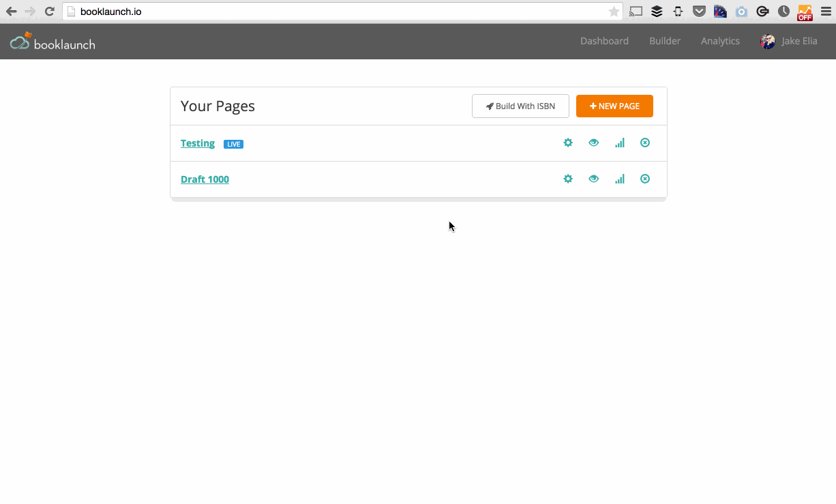Click the Pocket extension icon
836x504 pixels.
(699, 12)
